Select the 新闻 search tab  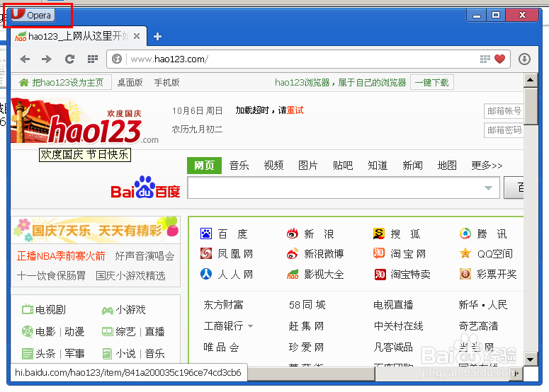[412, 166]
